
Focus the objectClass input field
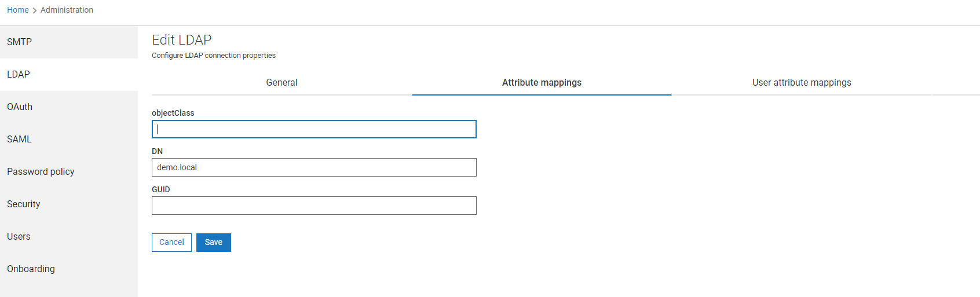(314, 129)
